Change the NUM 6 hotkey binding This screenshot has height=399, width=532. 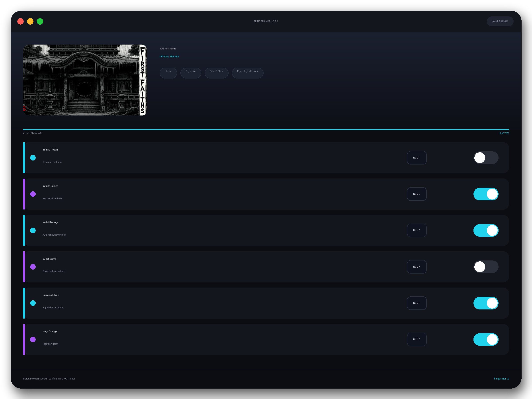click(417, 339)
